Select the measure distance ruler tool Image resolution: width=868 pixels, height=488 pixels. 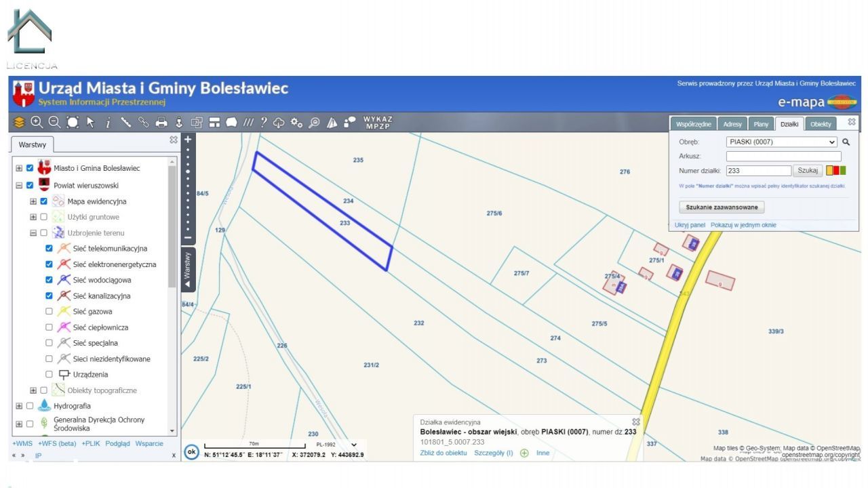126,123
